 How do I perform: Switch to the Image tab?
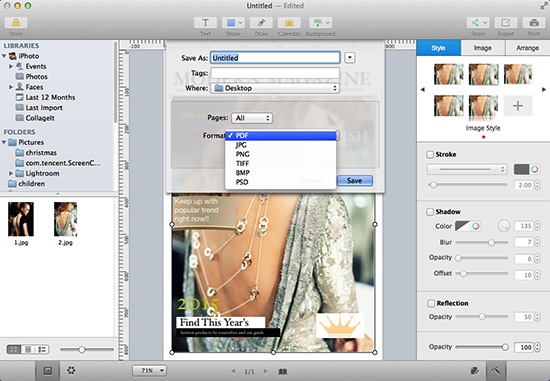pos(483,48)
